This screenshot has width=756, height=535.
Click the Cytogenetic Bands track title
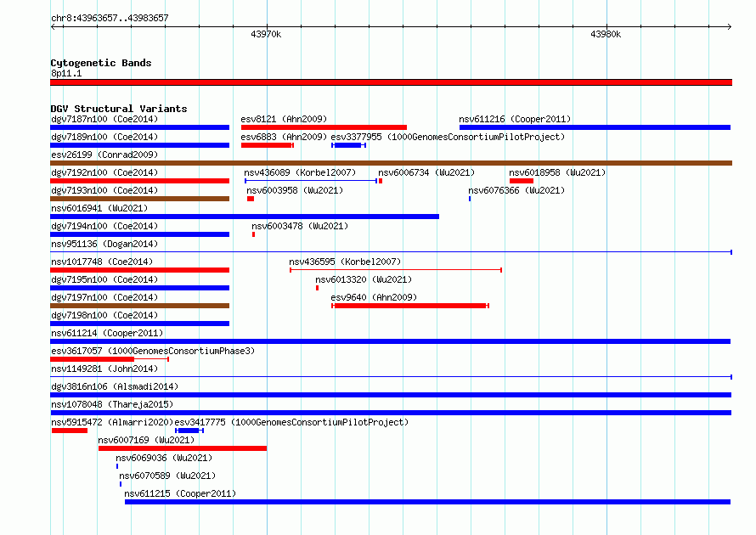click(101, 63)
